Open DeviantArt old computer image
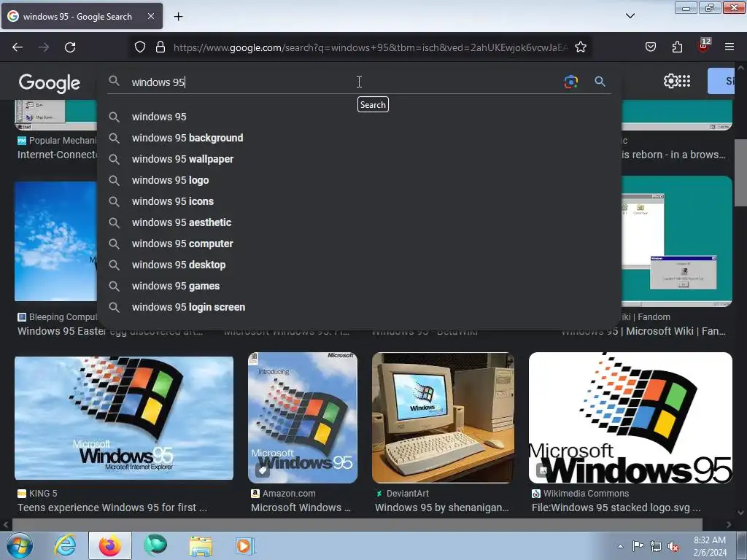The width and height of the screenshot is (747, 560). (x=443, y=418)
